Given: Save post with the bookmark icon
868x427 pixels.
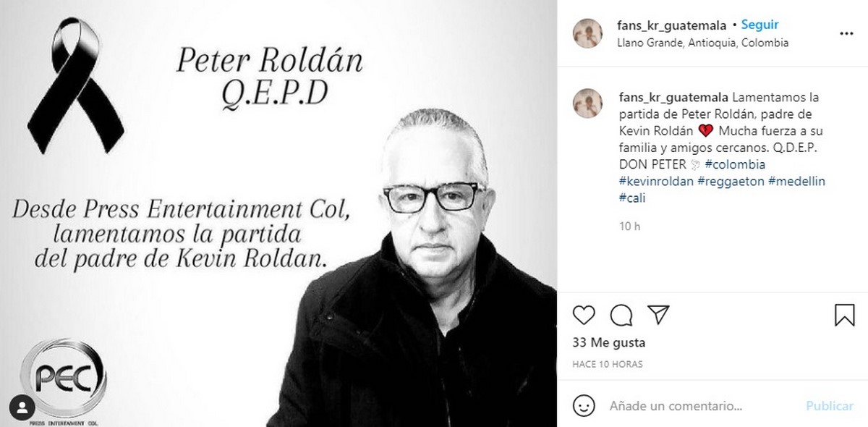Looking at the screenshot, I should click(845, 315).
